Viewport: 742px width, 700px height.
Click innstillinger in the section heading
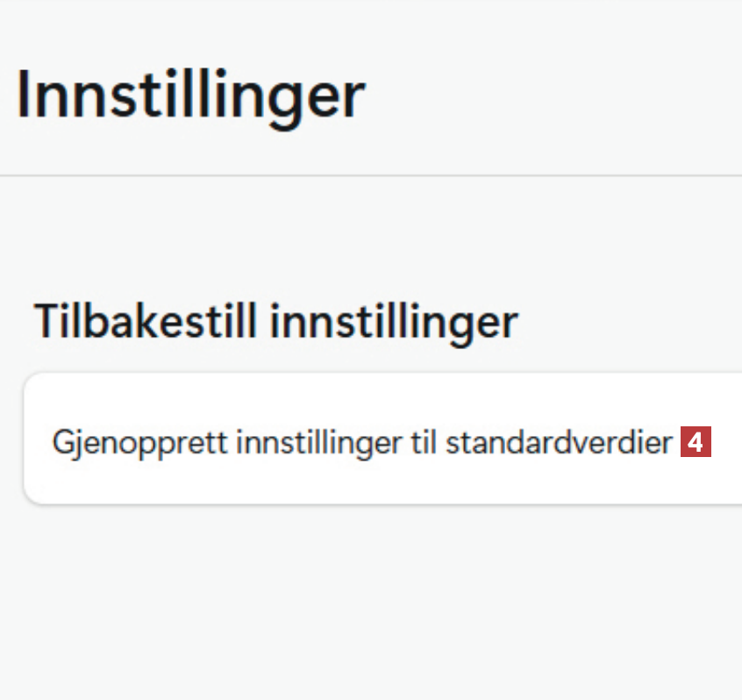[x=393, y=322]
